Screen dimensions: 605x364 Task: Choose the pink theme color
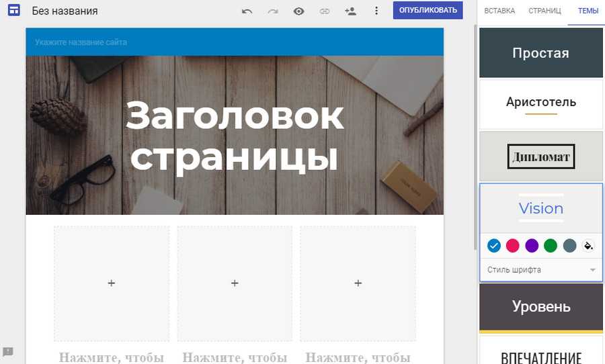pyautogui.click(x=513, y=246)
